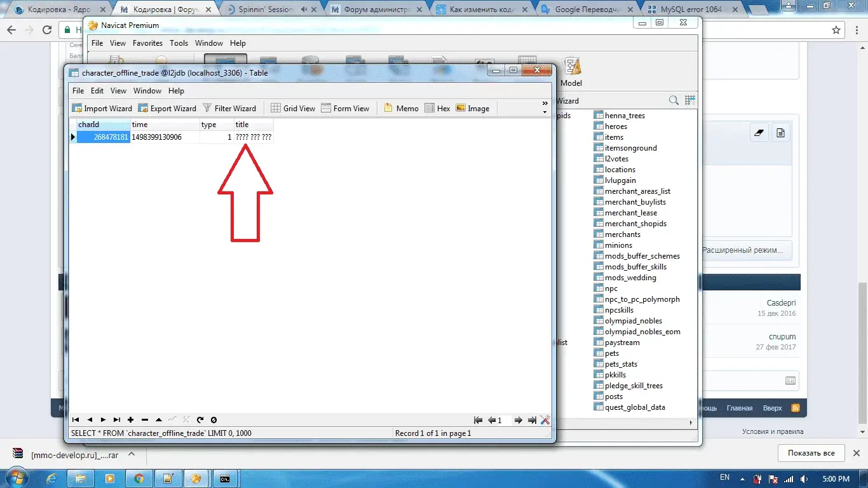
Task: Reload the browser page
Action: 47,30
